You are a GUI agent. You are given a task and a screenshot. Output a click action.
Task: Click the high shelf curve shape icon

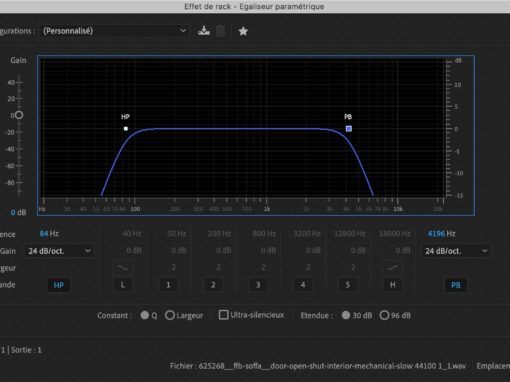click(393, 267)
